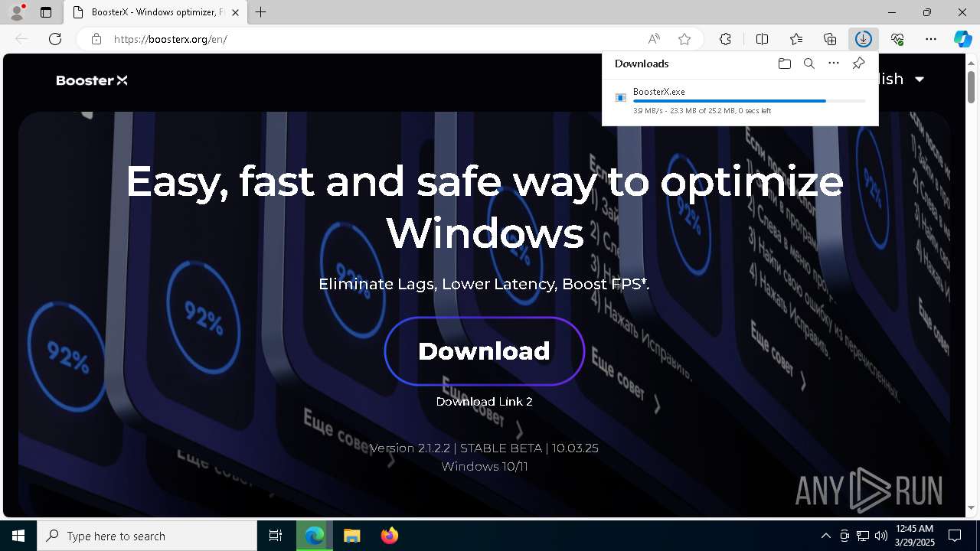Open the Edge profile icon
Viewport: 980px width, 551px height.
[x=16, y=12]
